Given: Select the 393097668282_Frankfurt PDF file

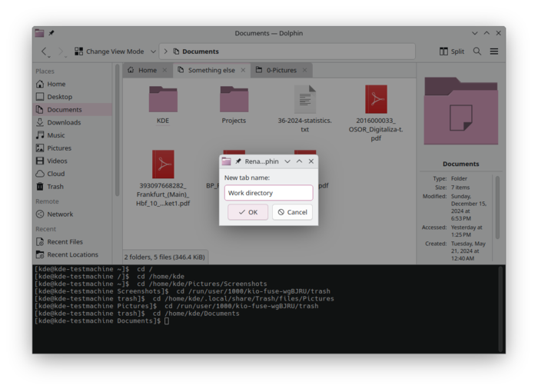Looking at the screenshot, I should (163, 164).
